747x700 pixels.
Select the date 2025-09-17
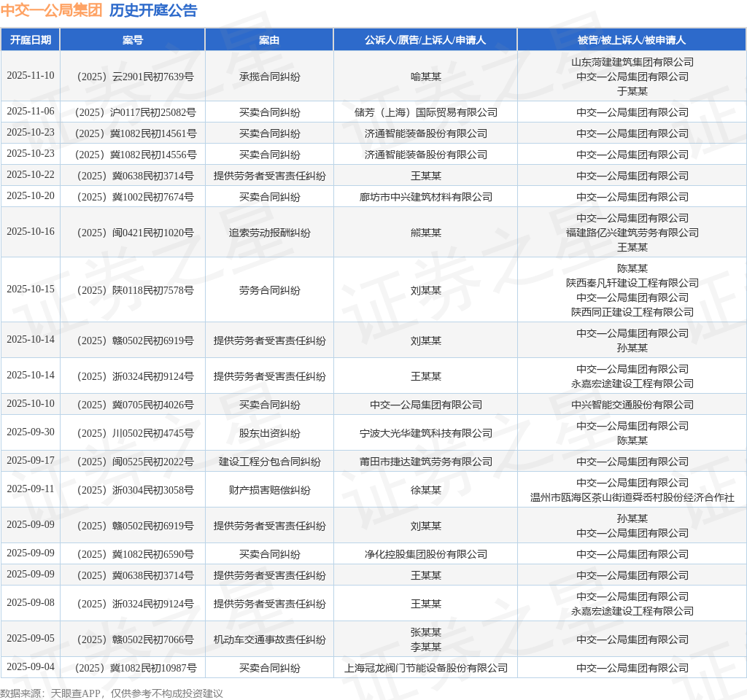pos(31,461)
